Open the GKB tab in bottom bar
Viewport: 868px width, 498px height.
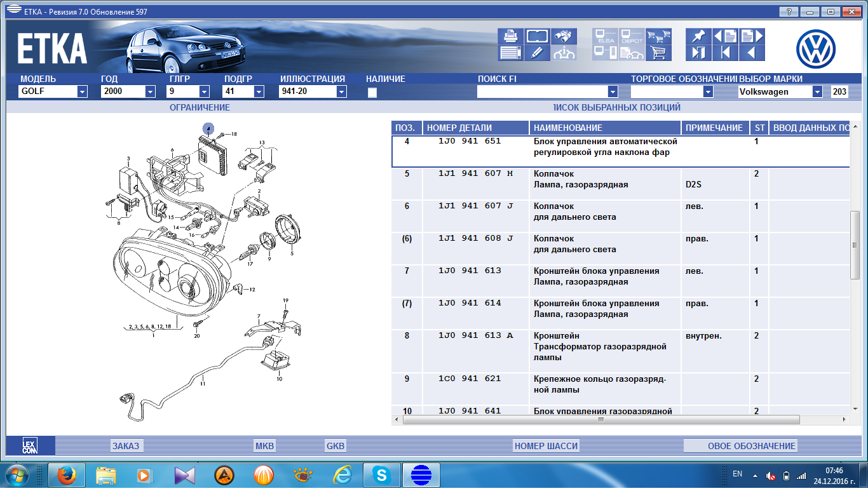336,446
